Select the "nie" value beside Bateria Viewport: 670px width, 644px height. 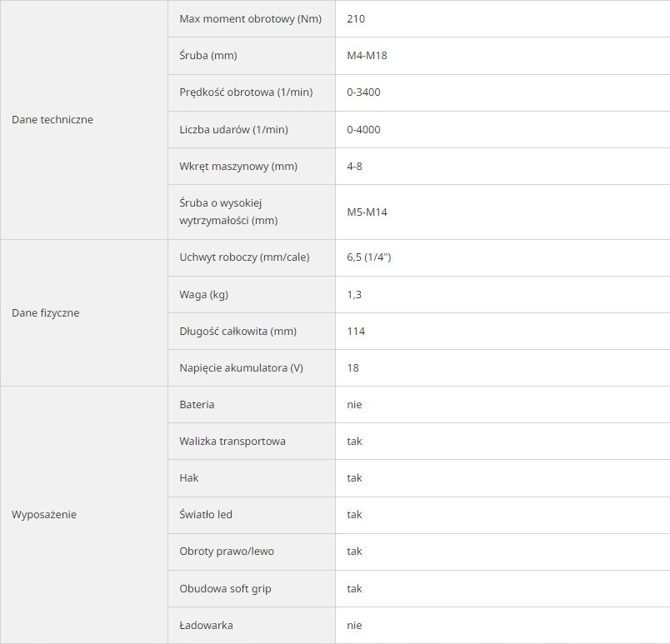pos(355,405)
